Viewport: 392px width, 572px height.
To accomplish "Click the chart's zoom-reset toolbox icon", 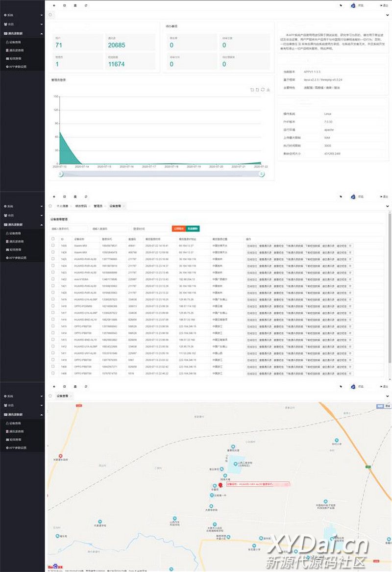I will coord(257,90).
